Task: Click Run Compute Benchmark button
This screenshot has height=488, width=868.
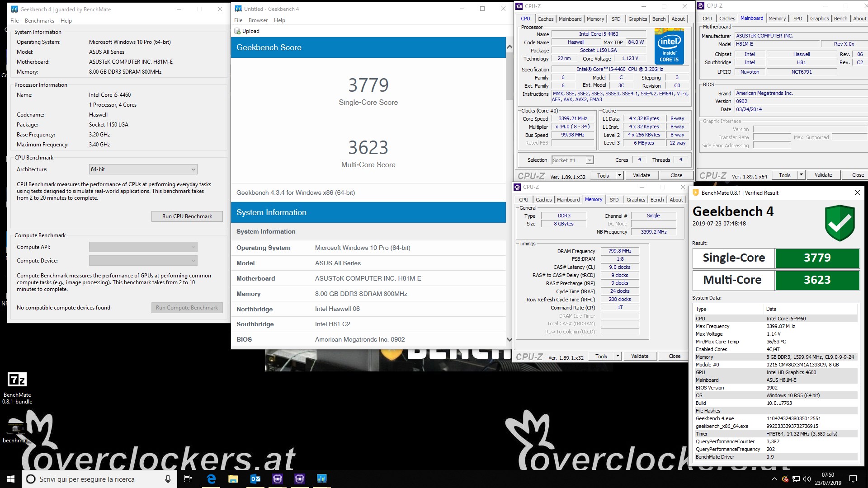Action: [187, 308]
